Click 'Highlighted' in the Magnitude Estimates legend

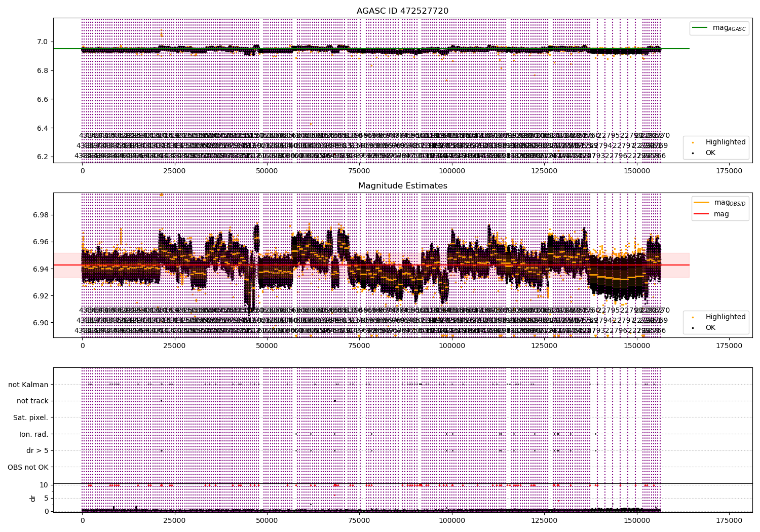(726, 317)
